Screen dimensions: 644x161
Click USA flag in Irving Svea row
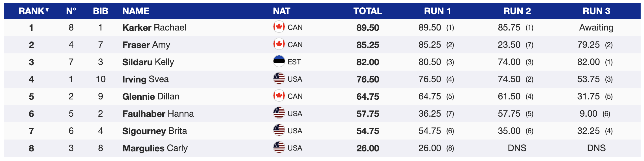coord(279,79)
